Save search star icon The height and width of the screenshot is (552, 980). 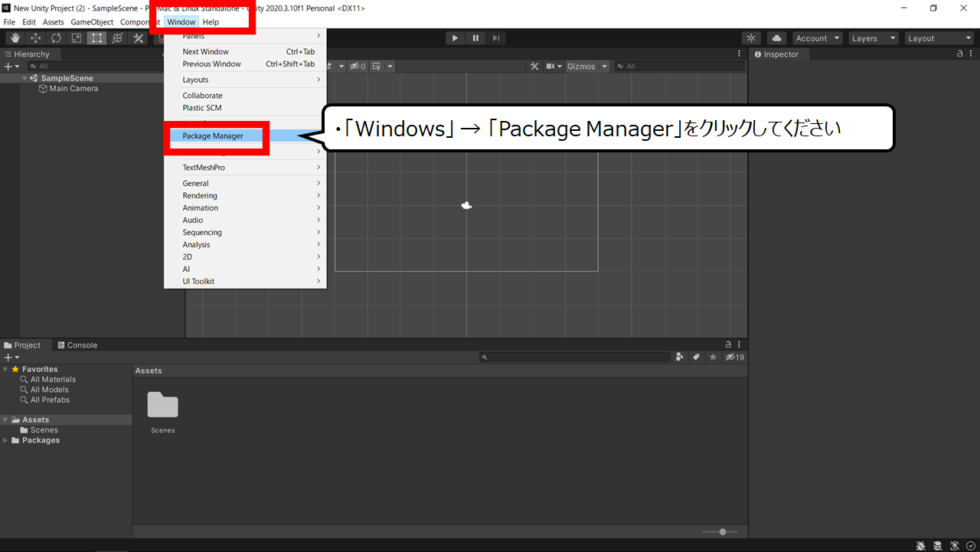click(713, 358)
